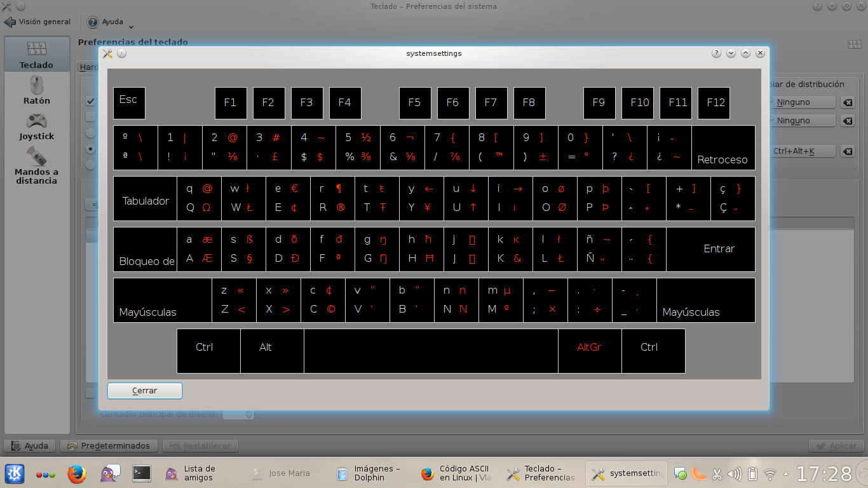868x488 pixels.
Task: Click the Tabulador key
Action: pos(145,198)
